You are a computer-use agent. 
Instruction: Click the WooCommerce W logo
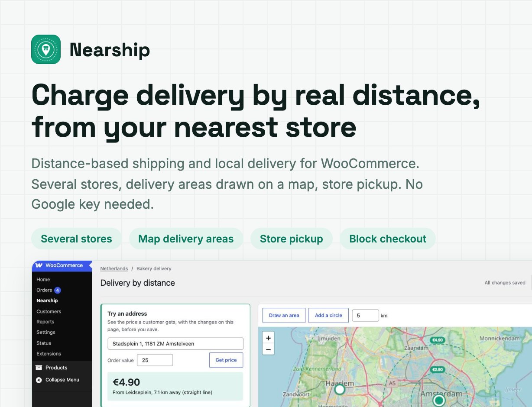pyautogui.click(x=39, y=265)
